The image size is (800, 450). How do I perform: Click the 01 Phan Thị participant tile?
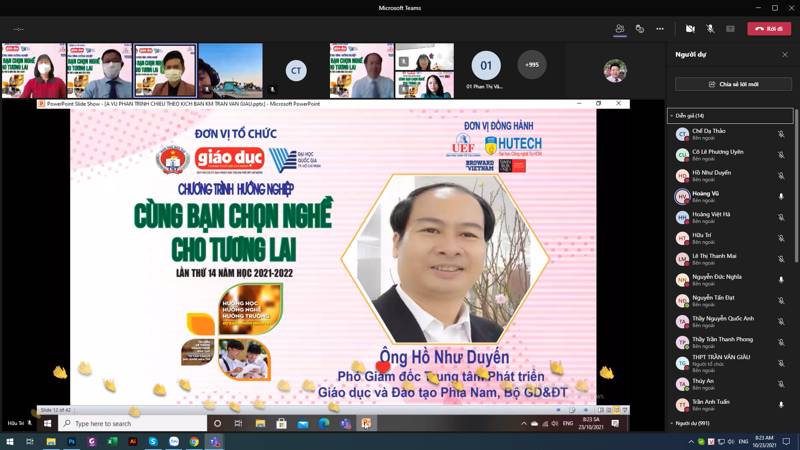click(486, 70)
